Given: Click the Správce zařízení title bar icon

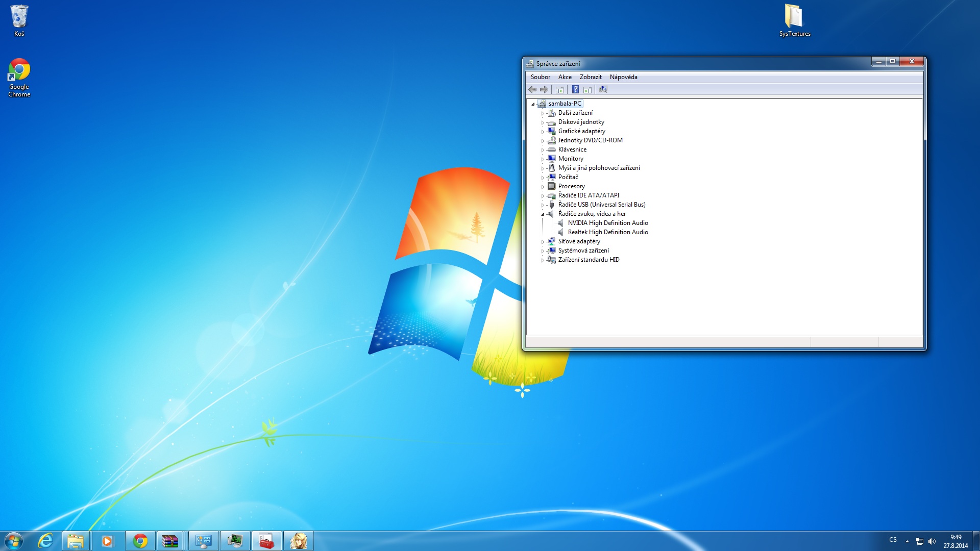Looking at the screenshot, I should [x=530, y=64].
